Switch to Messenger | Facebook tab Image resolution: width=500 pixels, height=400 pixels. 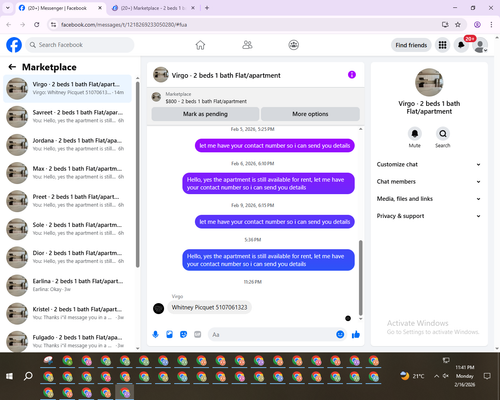pyautogui.click(x=61, y=8)
